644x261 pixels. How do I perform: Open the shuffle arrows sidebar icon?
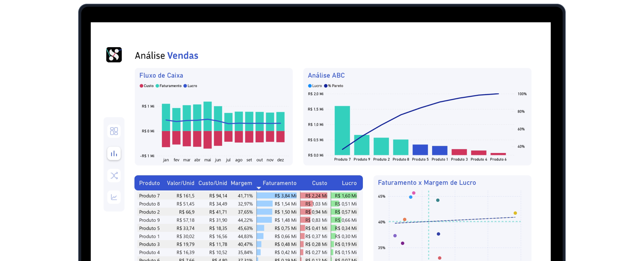(114, 175)
